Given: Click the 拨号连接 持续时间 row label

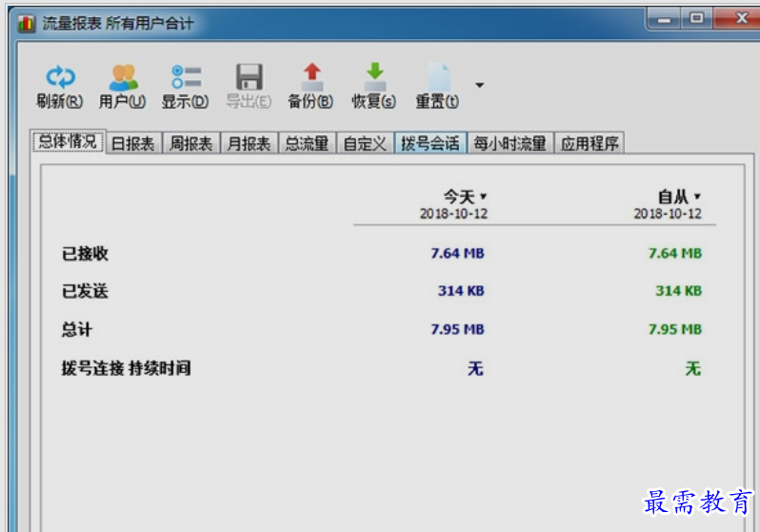Looking at the screenshot, I should click(x=126, y=368).
